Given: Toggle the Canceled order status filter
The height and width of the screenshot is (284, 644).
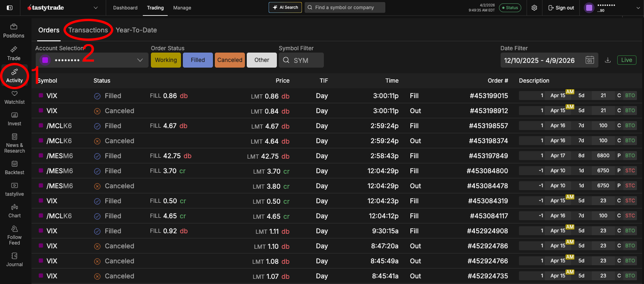Looking at the screenshot, I should 230,60.
